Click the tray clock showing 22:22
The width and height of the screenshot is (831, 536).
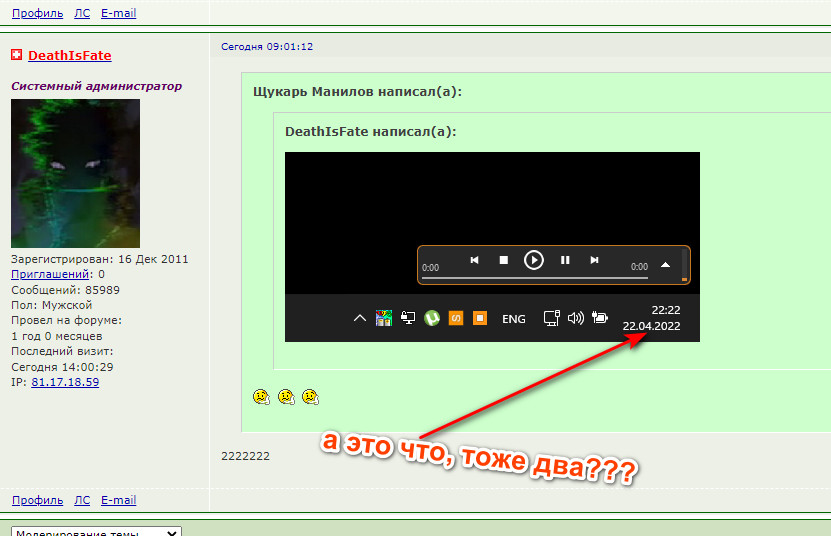[x=666, y=310]
